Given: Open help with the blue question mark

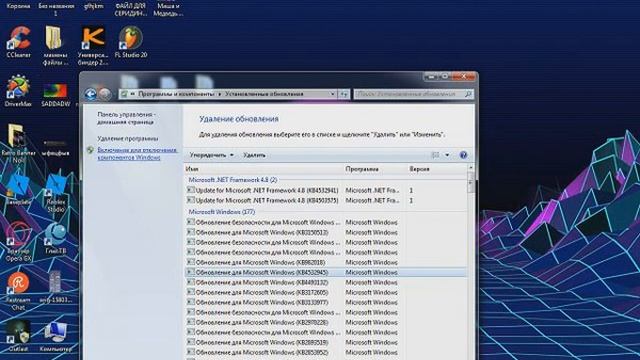Looking at the screenshot, I should point(463,155).
